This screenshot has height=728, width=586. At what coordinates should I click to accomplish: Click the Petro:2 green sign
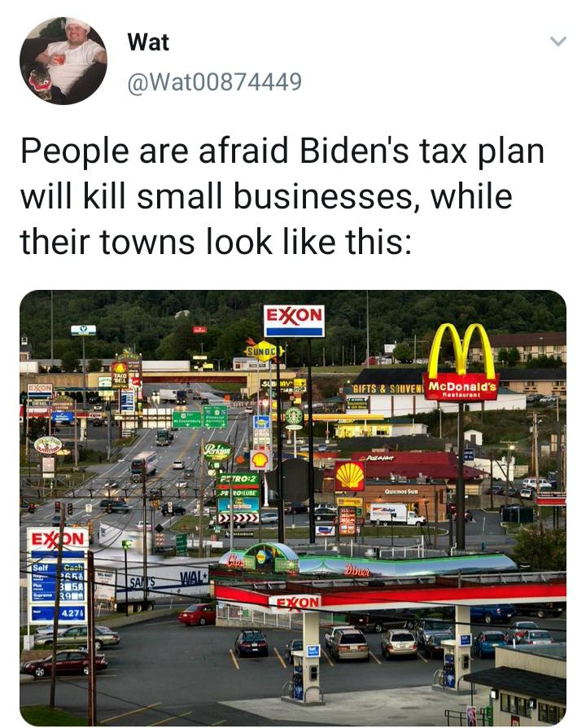(x=238, y=478)
